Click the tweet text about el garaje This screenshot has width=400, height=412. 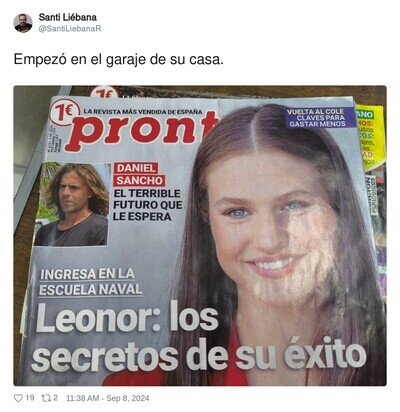coord(119,59)
